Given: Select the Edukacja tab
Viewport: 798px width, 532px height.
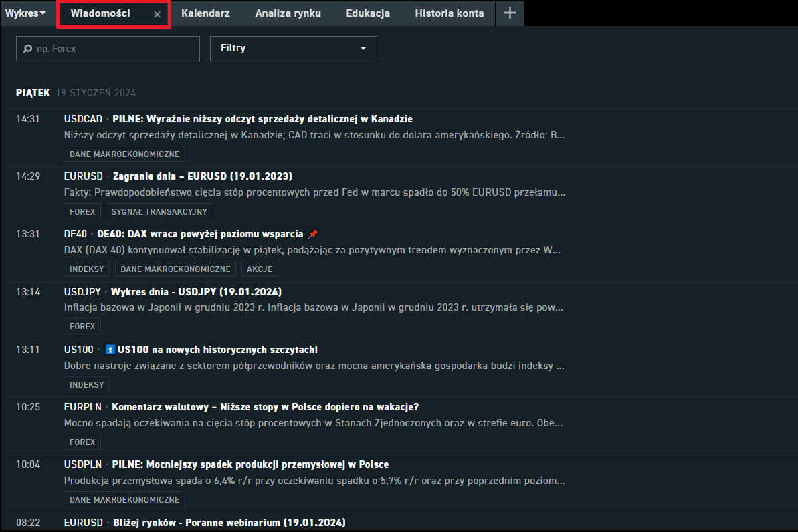Looking at the screenshot, I should coord(367,13).
